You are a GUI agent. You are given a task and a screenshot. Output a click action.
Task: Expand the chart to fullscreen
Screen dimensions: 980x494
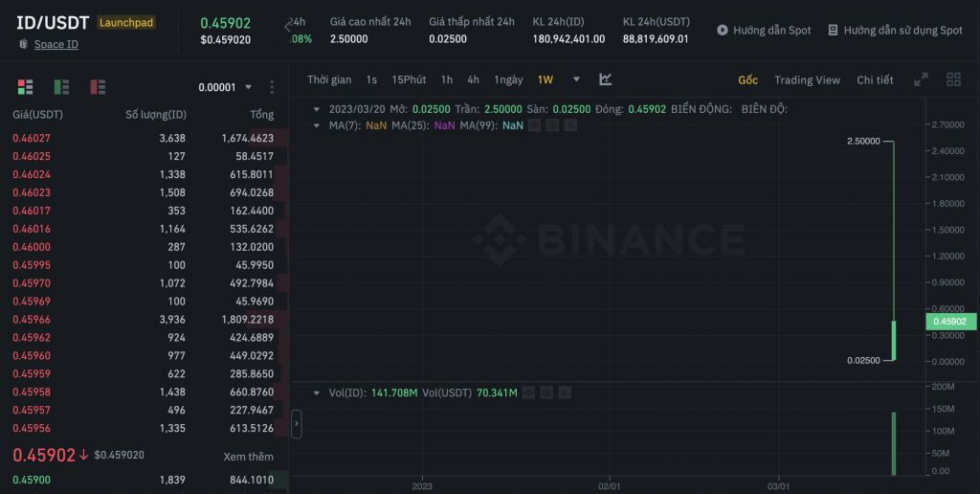tap(921, 79)
